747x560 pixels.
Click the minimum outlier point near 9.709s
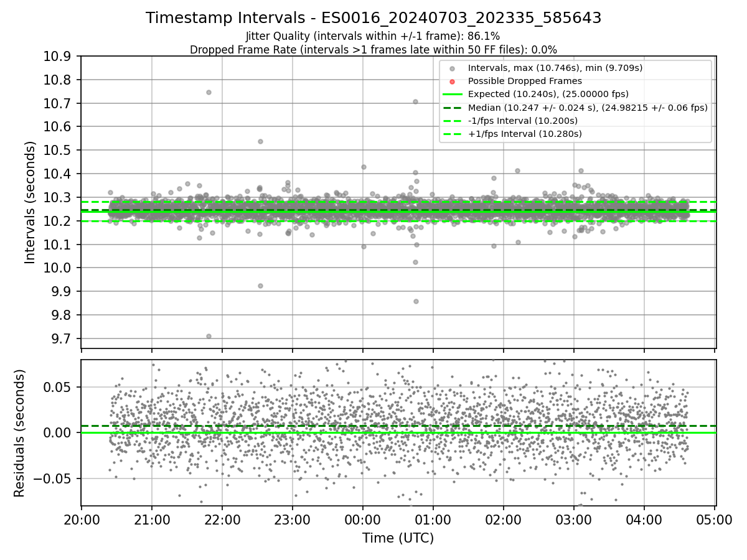click(209, 336)
